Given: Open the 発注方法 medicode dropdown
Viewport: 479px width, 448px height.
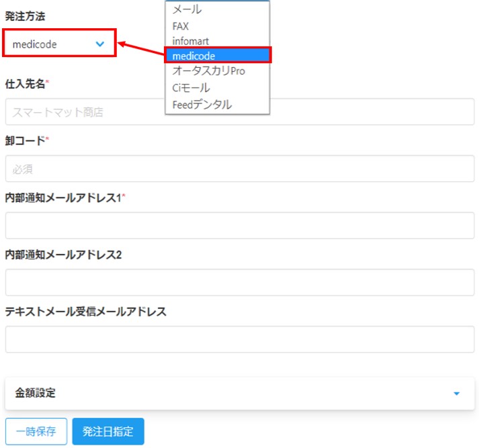Looking at the screenshot, I should pos(59,44).
